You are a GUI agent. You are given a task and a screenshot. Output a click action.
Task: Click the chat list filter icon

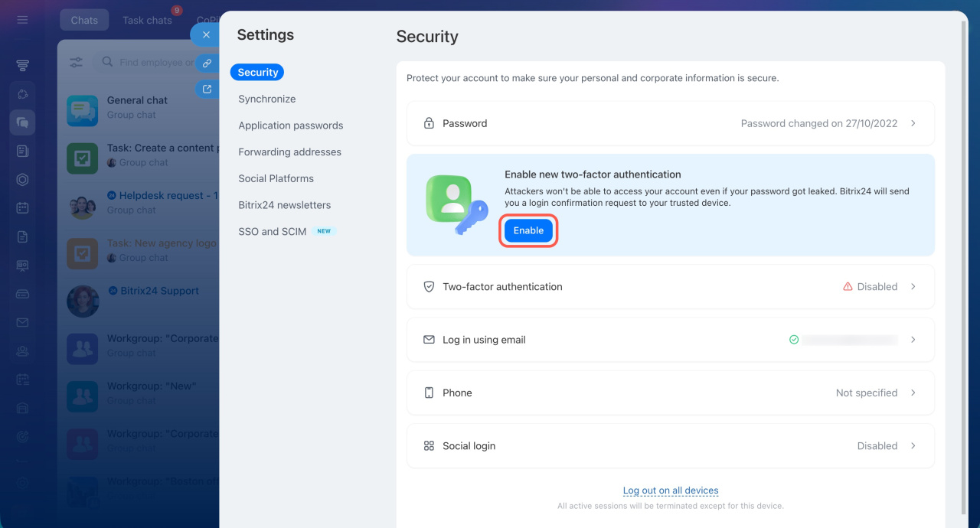pos(77,63)
